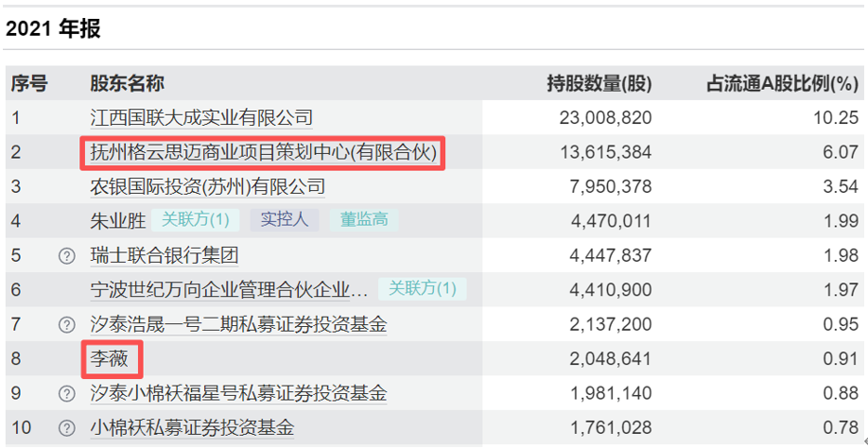Image resolution: width=868 pixels, height=448 pixels.
Task: Click the 序号 column header
Action: tap(29, 83)
